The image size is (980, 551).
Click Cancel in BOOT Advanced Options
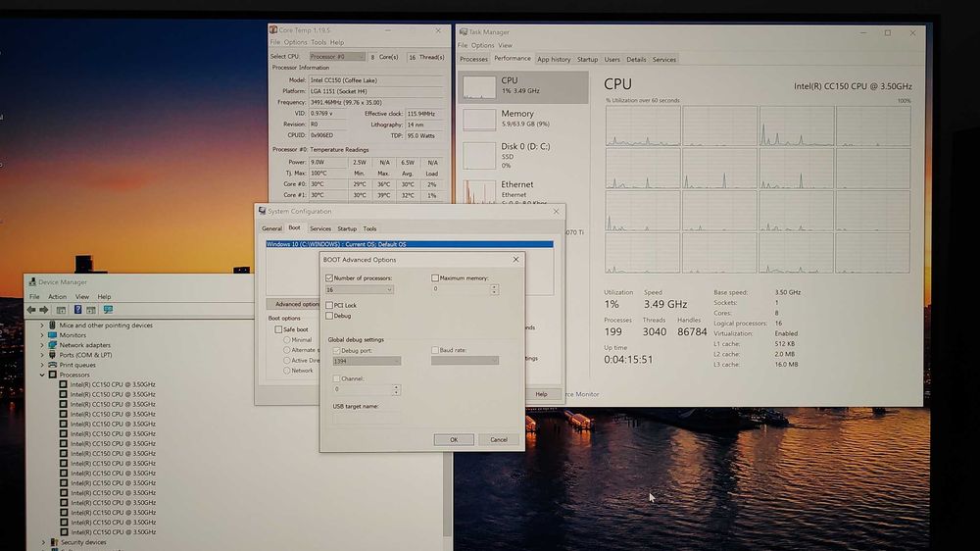tap(499, 439)
